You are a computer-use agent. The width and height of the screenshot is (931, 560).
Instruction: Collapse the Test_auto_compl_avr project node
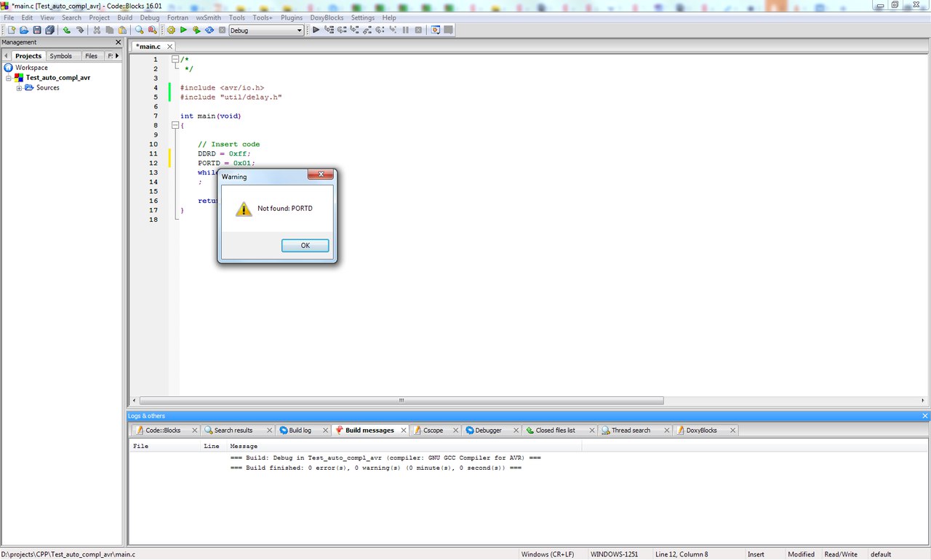coord(9,78)
